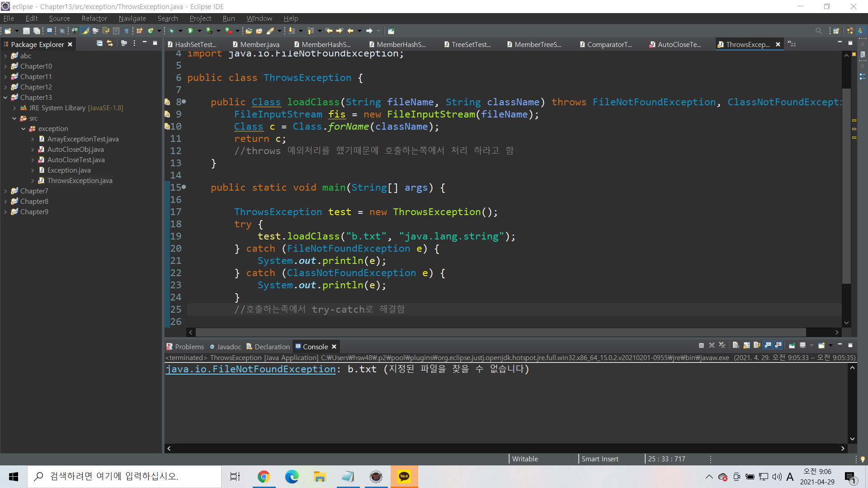Switch to the Member.java editor tab
Viewport: 868px width, 488px height.
pos(259,44)
